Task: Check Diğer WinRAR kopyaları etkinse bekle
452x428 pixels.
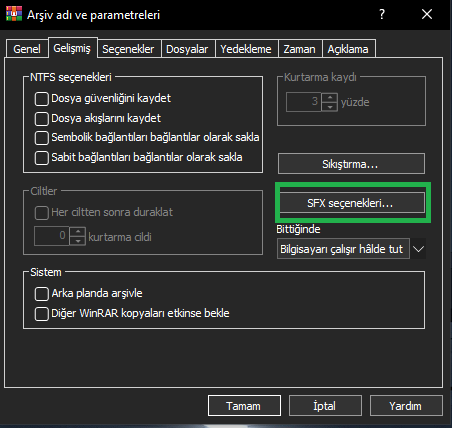Action: [x=41, y=314]
